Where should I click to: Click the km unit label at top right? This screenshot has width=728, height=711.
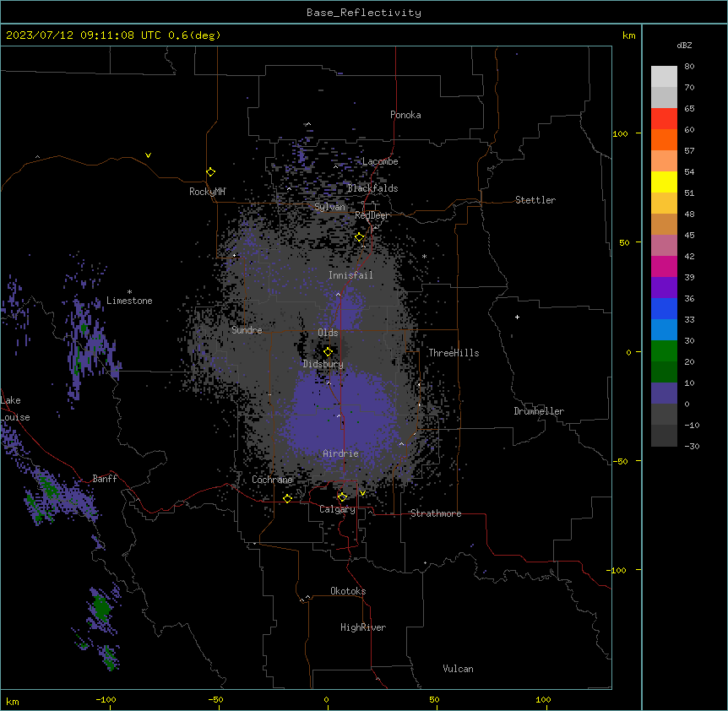point(628,35)
